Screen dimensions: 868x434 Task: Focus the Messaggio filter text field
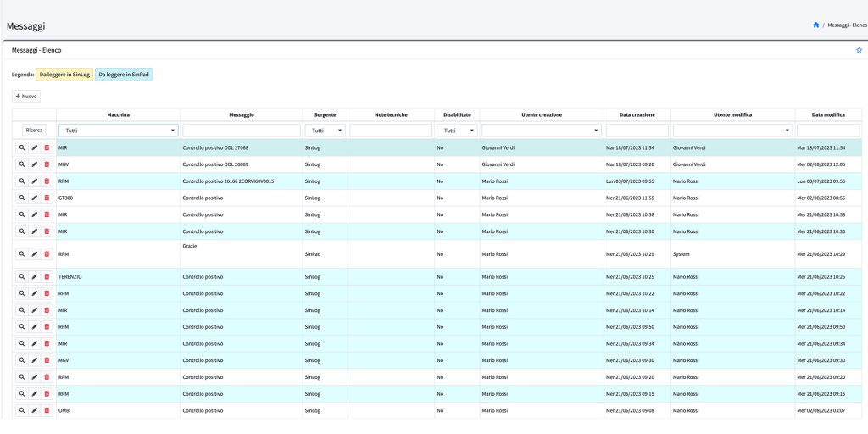coord(241,131)
